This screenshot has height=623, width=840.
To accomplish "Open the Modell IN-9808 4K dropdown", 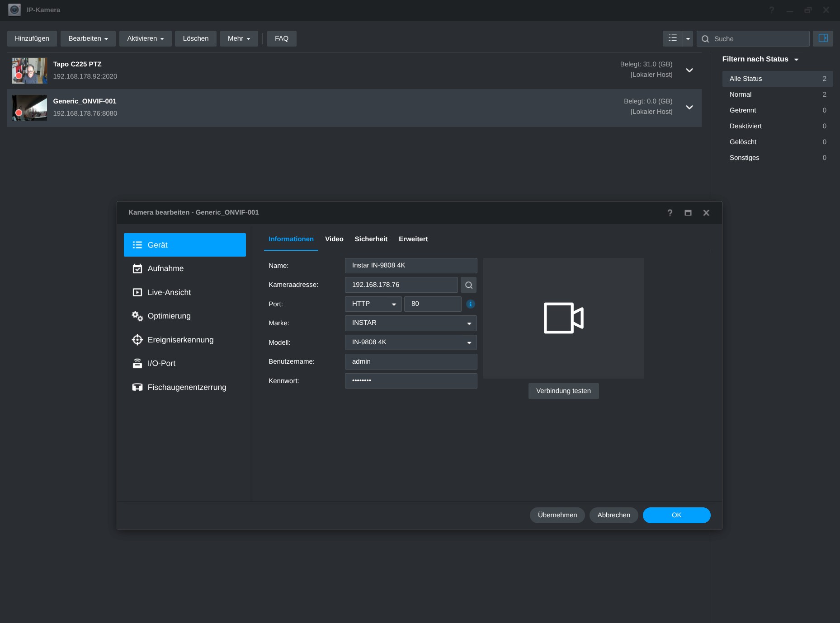I will point(411,342).
